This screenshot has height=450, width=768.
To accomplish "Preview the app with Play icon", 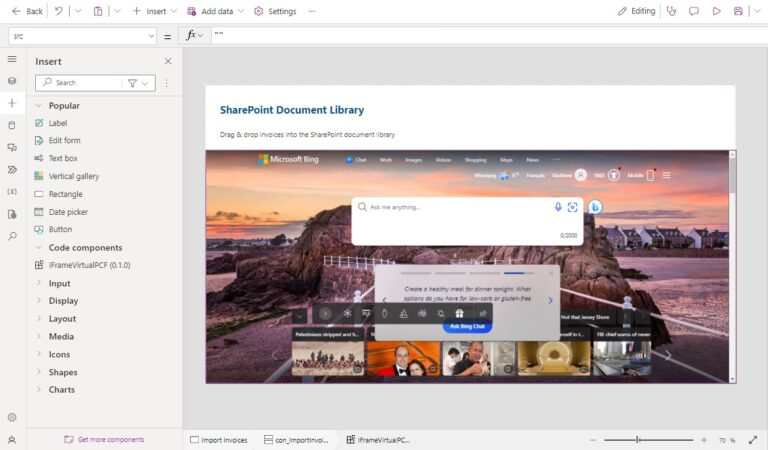I will (x=717, y=11).
